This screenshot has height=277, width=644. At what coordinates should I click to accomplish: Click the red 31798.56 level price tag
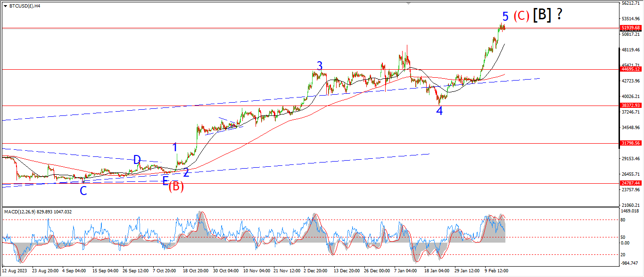click(630, 143)
